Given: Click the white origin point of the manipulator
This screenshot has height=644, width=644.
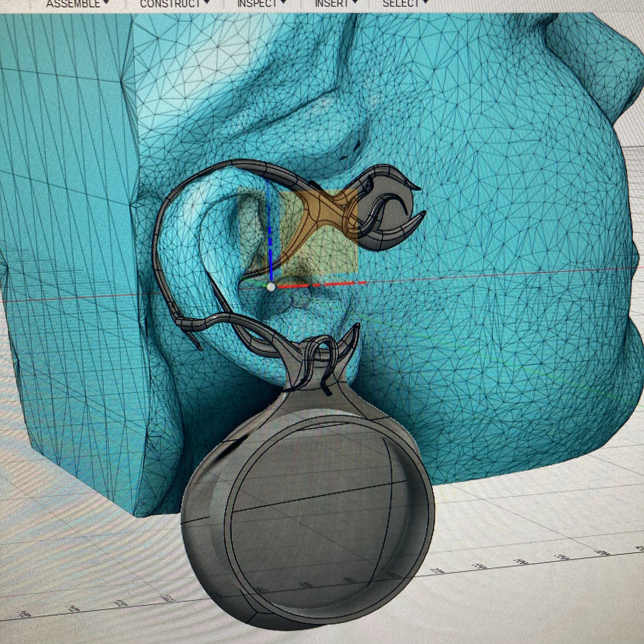Looking at the screenshot, I should click(x=271, y=287).
